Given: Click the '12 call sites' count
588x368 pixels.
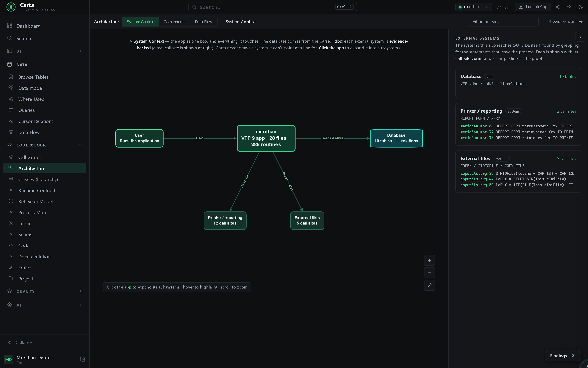Looking at the screenshot, I should click(x=565, y=111).
